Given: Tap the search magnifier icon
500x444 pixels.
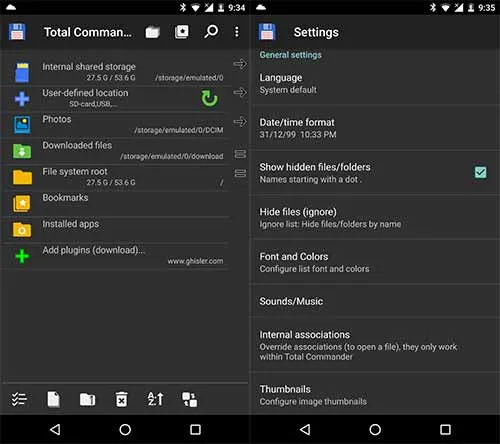Looking at the screenshot, I should click(x=211, y=32).
